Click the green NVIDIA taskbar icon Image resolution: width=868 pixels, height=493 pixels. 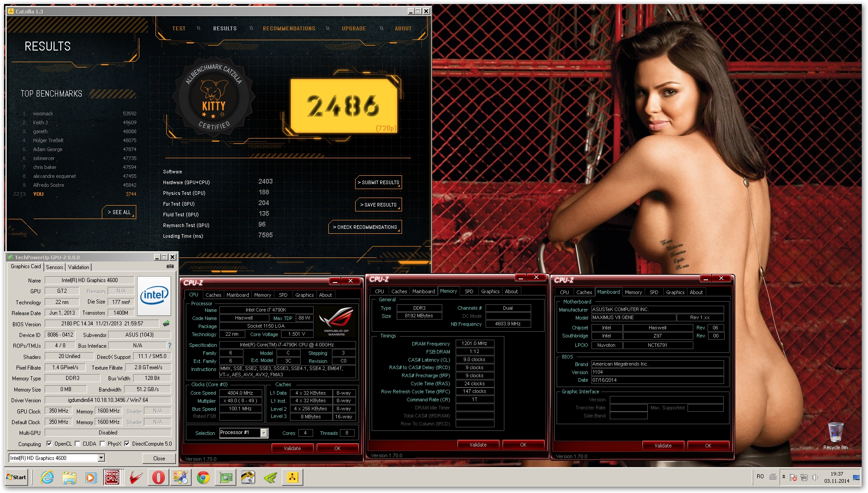coord(270,477)
